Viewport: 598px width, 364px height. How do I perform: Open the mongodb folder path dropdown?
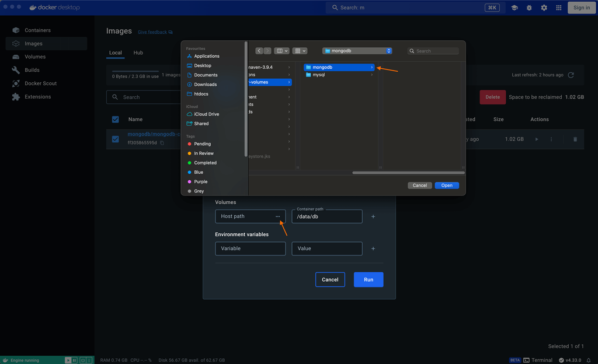pyautogui.click(x=357, y=51)
